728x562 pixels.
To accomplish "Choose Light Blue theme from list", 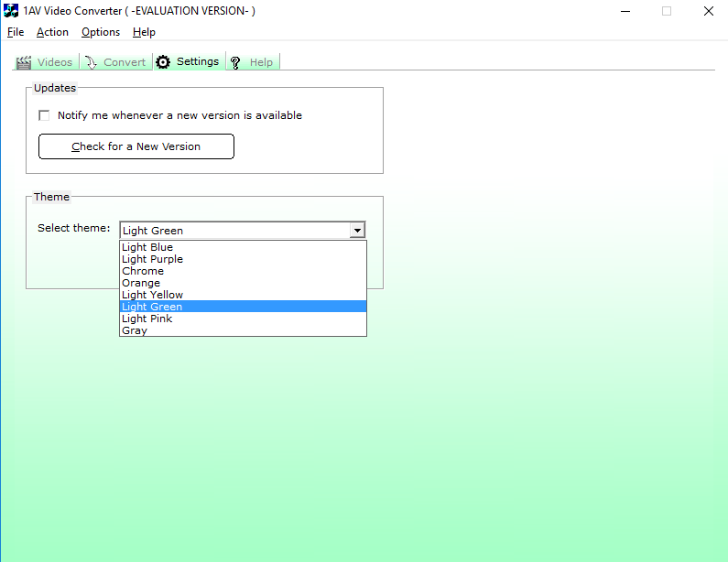I will [x=243, y=247].
